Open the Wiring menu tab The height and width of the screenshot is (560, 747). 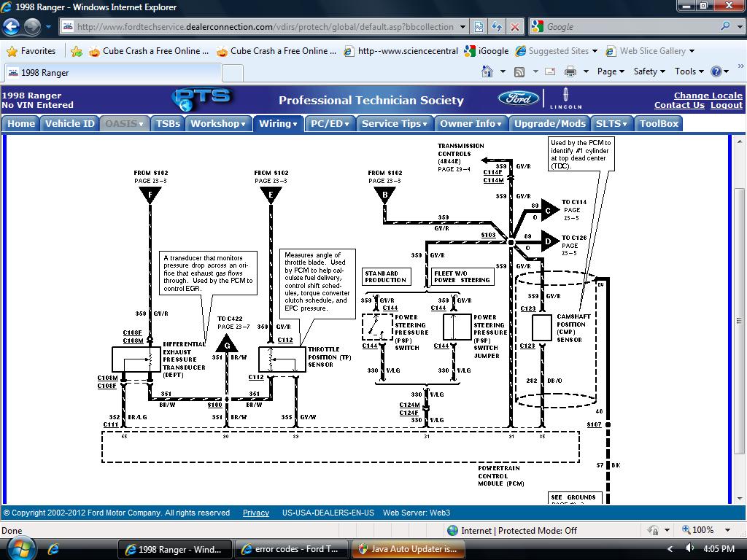pyautogui.click(x=278, y=123)
